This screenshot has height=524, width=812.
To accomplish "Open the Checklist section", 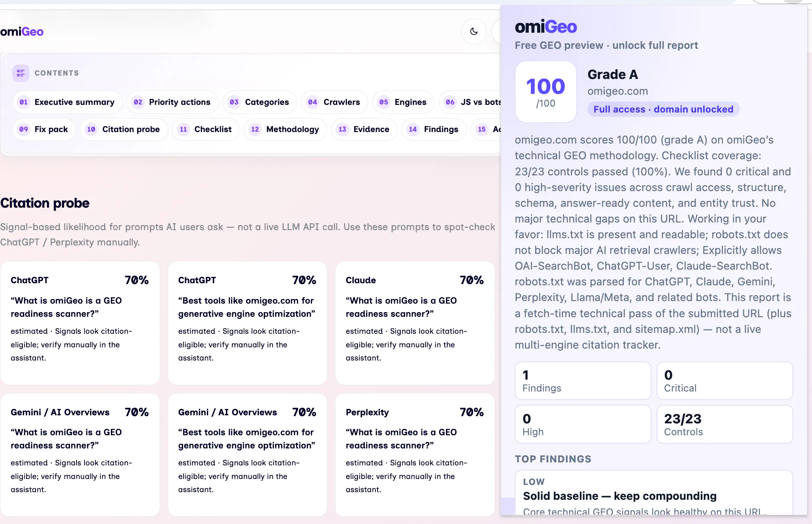I will tap(206, 130).
